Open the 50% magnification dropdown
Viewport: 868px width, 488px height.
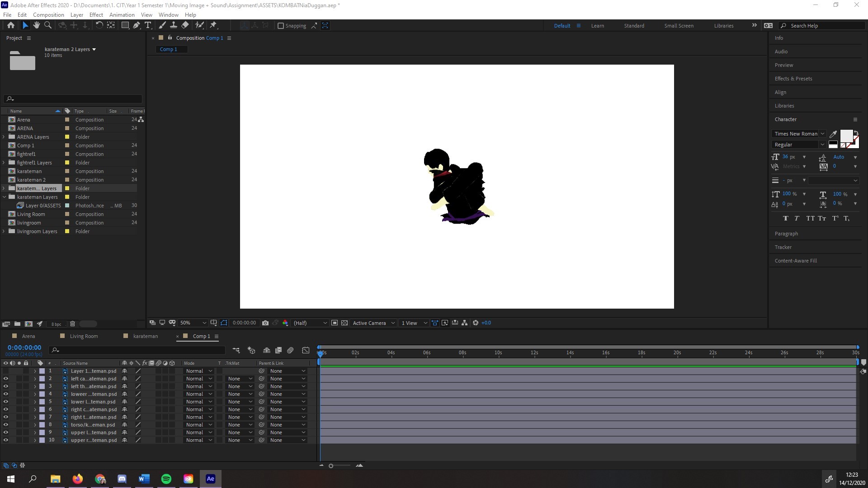tap(193, 323)
